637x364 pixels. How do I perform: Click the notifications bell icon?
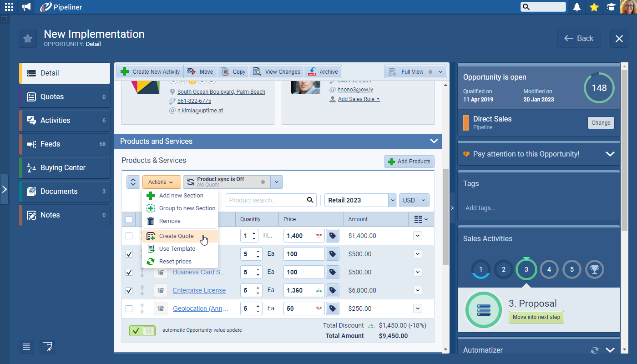[577, 7]
